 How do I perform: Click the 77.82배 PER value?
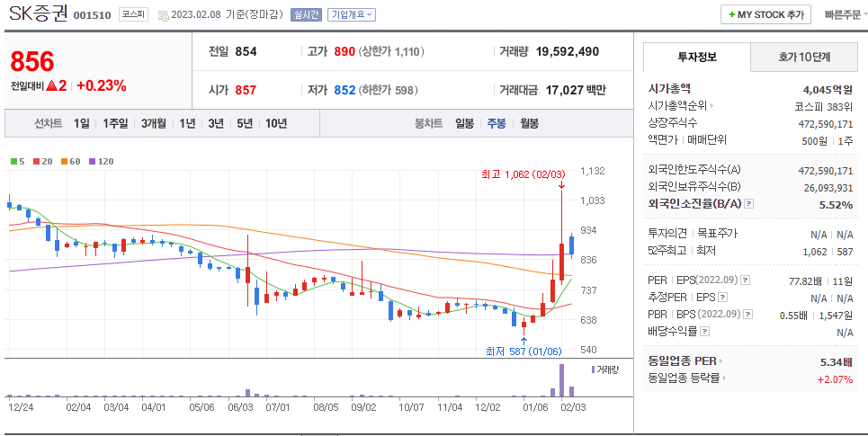(x=805, y=281)
